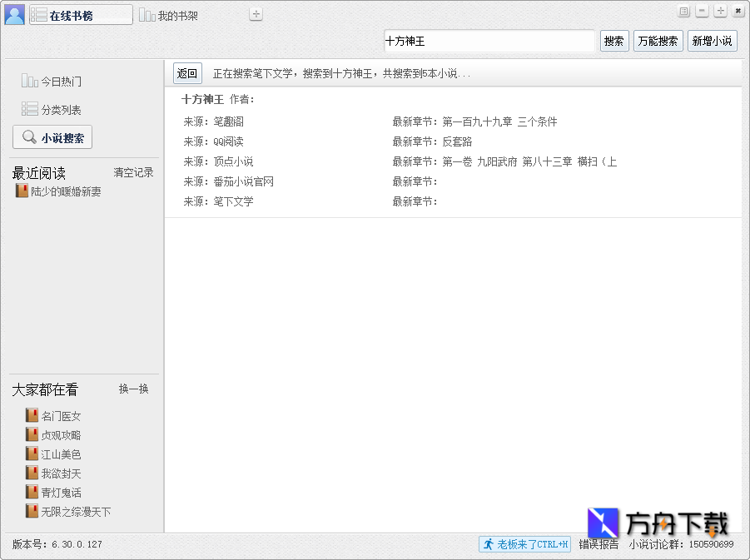This screenshot has width=750, height=560.
Task: Select the 笔趣阁 source result
Action: coord(228,121)
